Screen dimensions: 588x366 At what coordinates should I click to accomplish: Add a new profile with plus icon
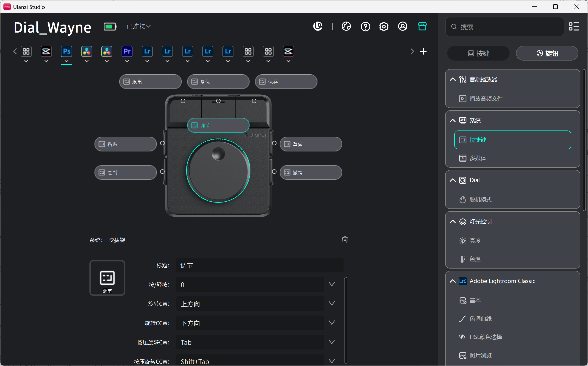point(423,51)
